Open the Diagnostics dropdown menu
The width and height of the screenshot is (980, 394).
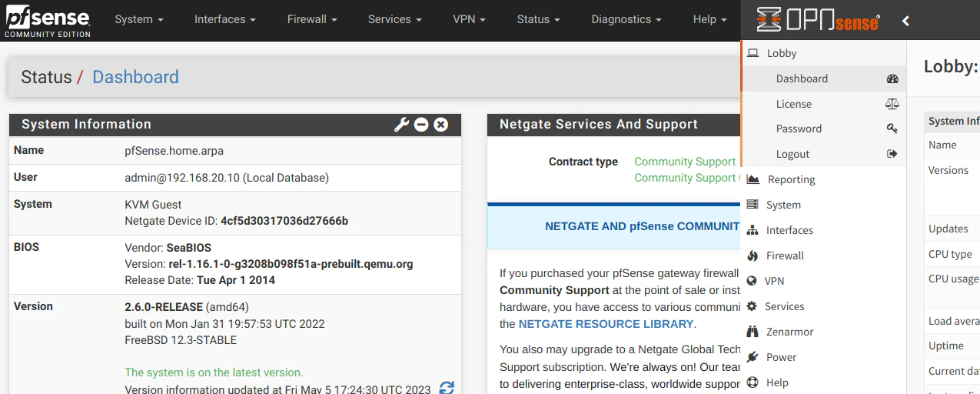pyautogui.click(x=626, y=19)
